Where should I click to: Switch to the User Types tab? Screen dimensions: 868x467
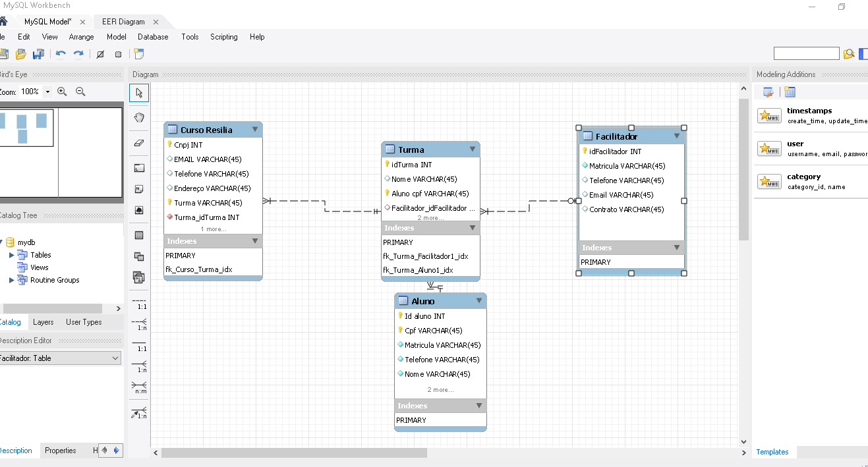point(84,322)
